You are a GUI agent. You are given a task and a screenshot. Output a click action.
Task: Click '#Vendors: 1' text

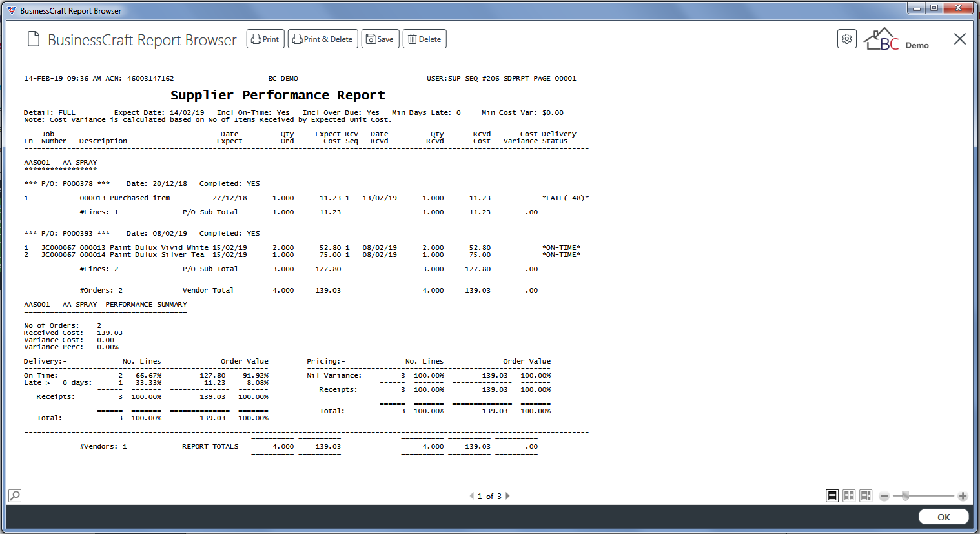coord(103,447)
